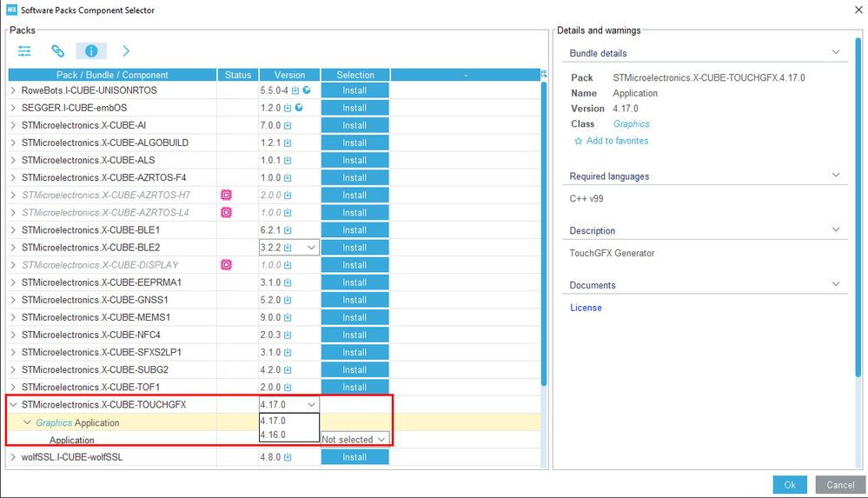Sort by Pack / Bundle / Component column header

pos(112,75)
